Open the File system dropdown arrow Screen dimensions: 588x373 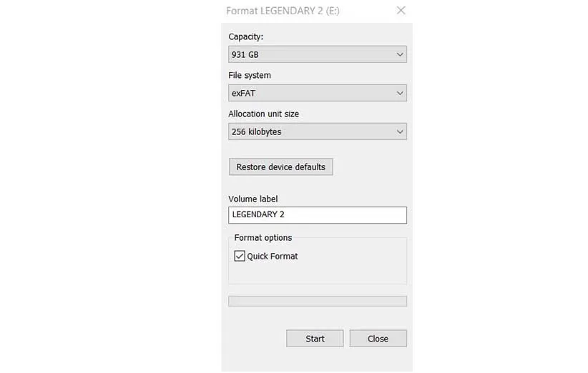(x=399, y=93)
